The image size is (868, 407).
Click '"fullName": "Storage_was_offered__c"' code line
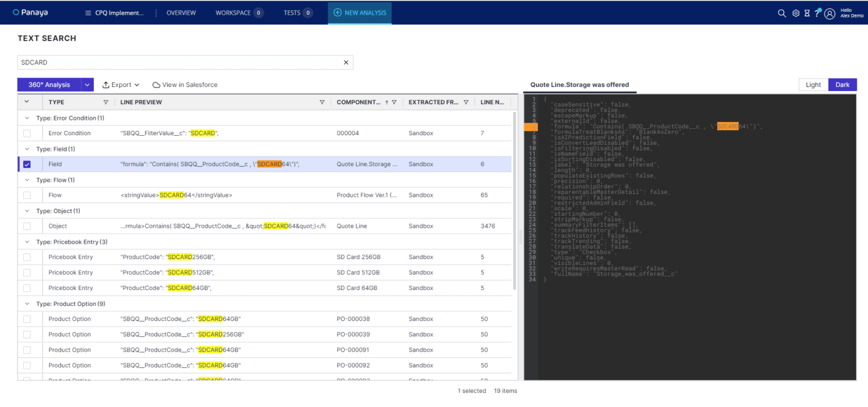pyautogui.click(x=614, y=274)
